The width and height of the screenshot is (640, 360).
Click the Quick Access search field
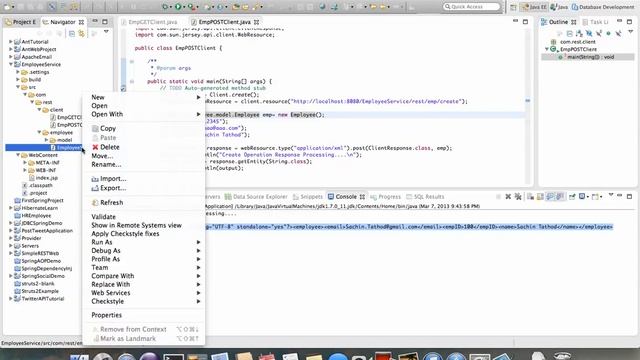pyautogui.click(x=471, y=7)
